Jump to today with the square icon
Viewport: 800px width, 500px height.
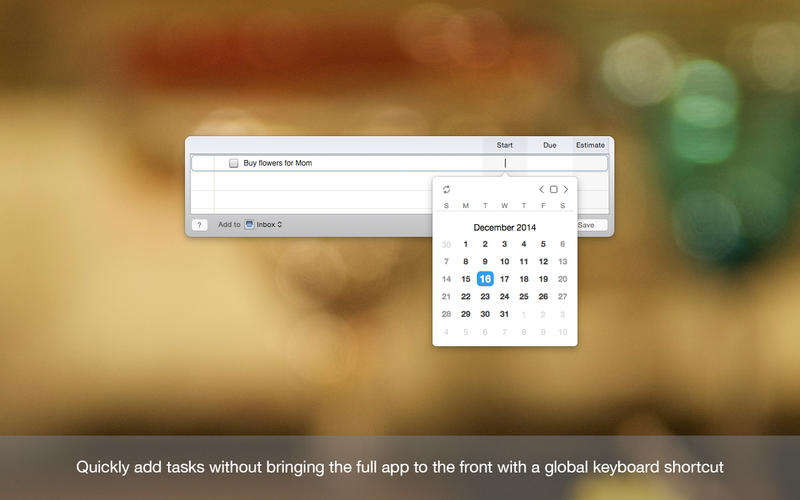554,189
